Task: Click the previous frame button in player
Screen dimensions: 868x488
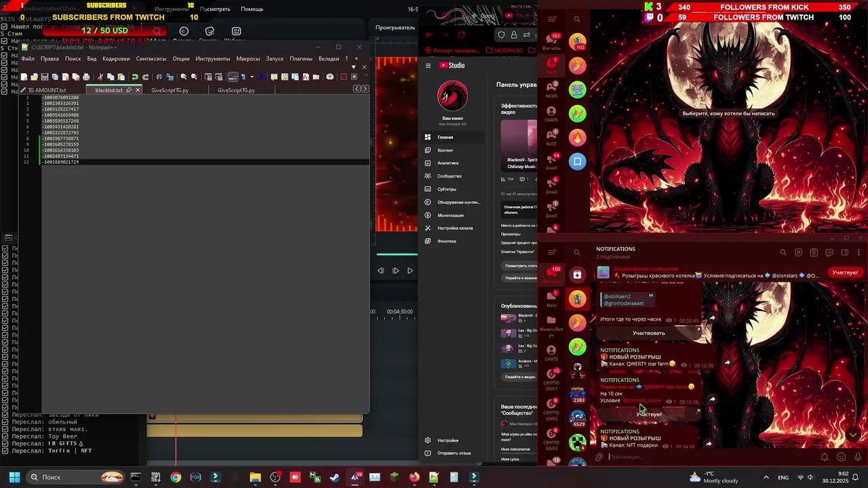Action: click(380, 270)
